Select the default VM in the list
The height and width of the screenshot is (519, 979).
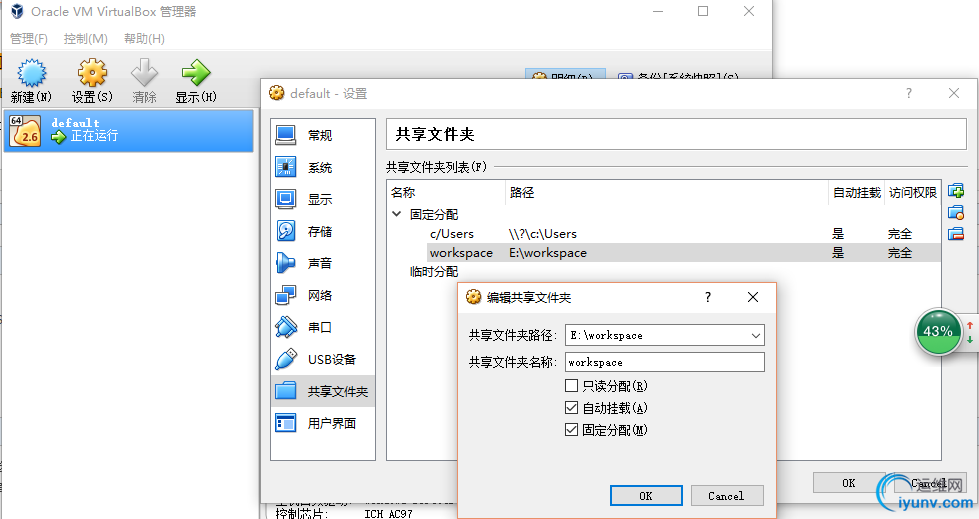click(x=129, y=131)
